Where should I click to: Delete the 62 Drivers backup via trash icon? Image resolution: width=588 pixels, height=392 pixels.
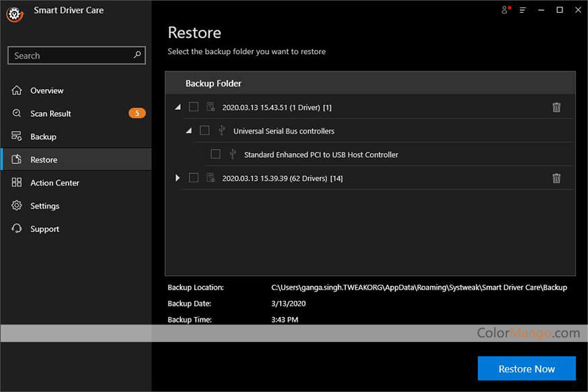pyautogui.click(x=556, y=178)
